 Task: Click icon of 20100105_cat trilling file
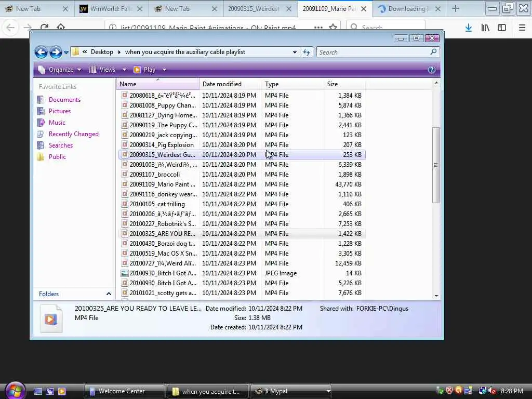[125, 204]
